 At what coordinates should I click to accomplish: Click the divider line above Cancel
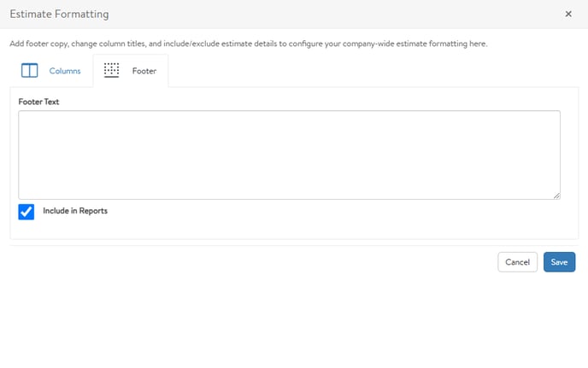pos(294,246)
